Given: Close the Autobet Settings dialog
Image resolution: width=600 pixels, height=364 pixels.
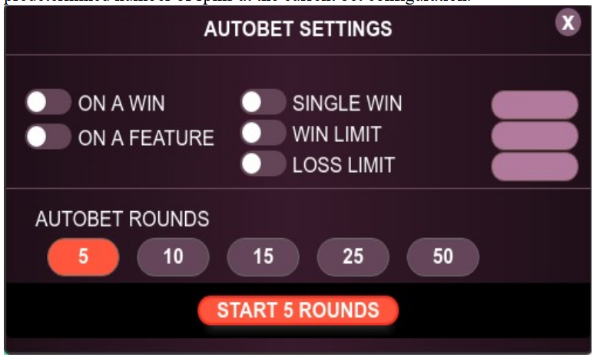Looking at the screenshot, I should point(568,23).
